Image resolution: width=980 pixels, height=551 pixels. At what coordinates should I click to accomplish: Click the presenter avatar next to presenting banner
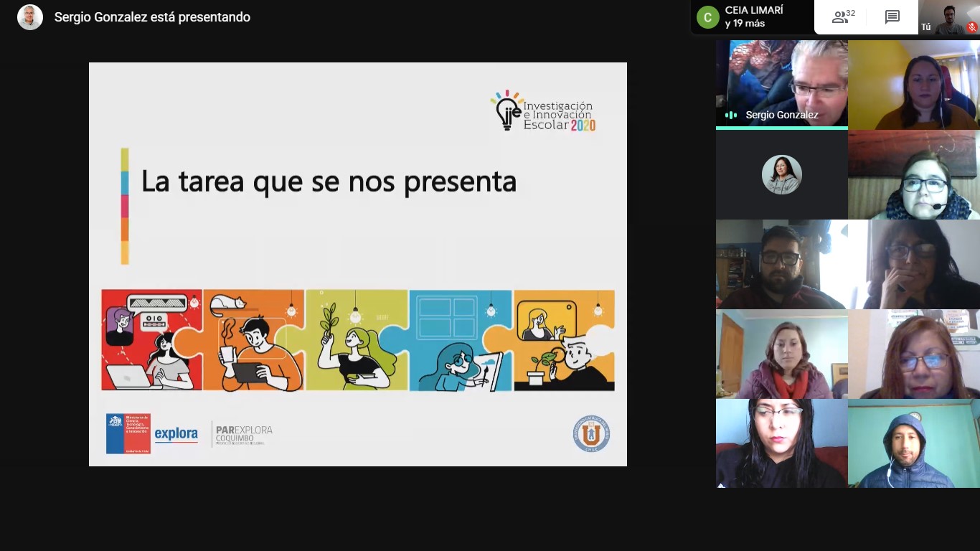click(29, 17)
